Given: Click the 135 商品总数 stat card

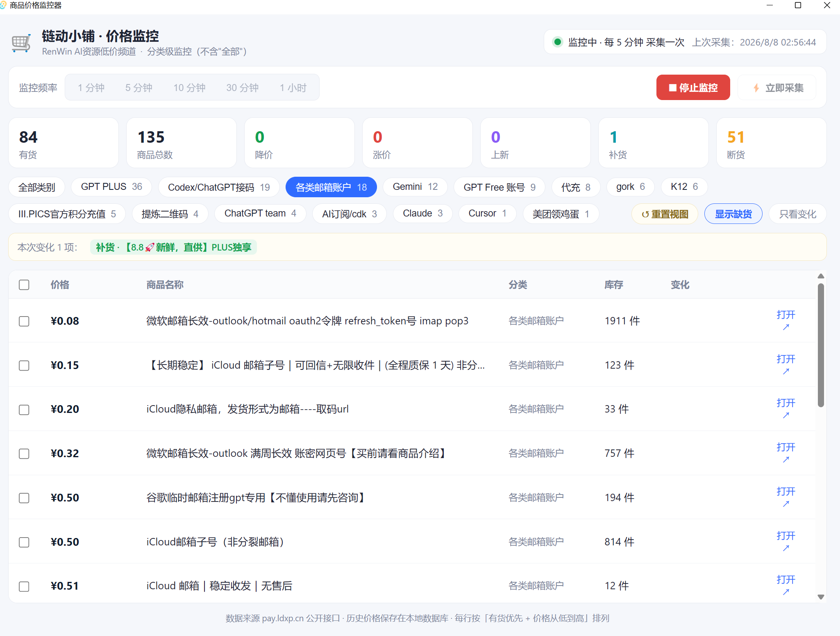Looking at the screenshot, I should pyautogui.click(x=182, y=143).
